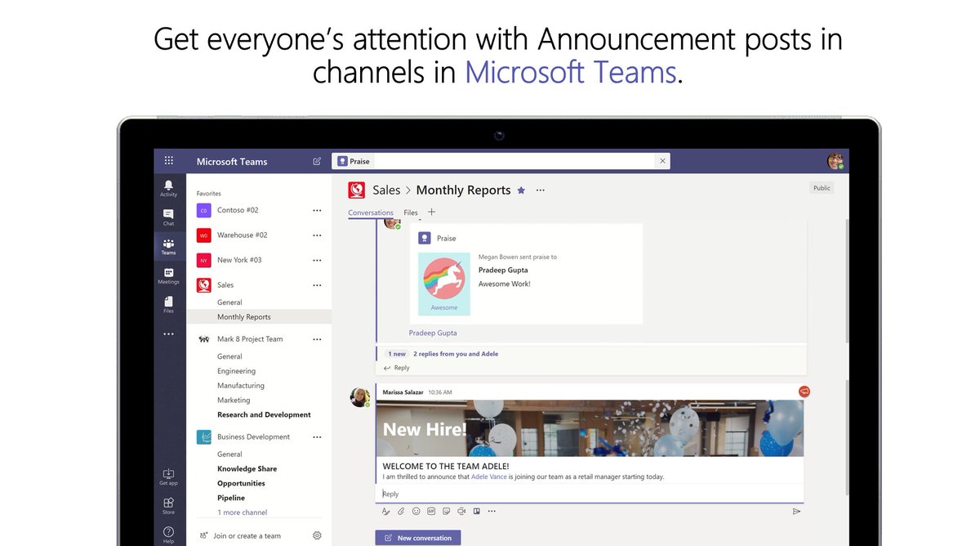This screenshot has width=980, height=546.
Task: Select the Warehouse #02 team
Action: pos(242,235)
